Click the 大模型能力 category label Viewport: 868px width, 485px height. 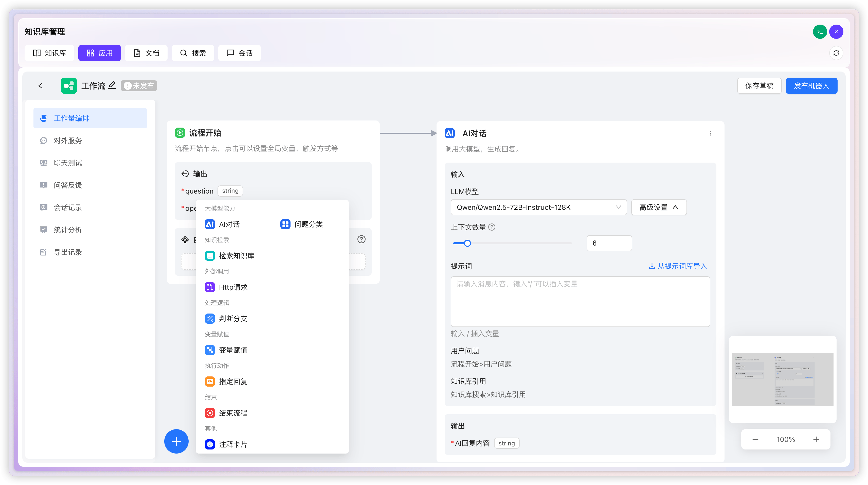pyautogui.click(x=220, y=209)
